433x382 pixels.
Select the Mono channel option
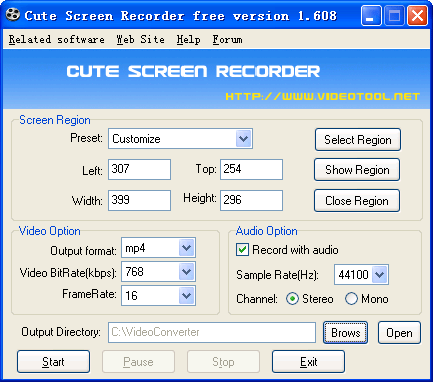[x=351, y=299]
